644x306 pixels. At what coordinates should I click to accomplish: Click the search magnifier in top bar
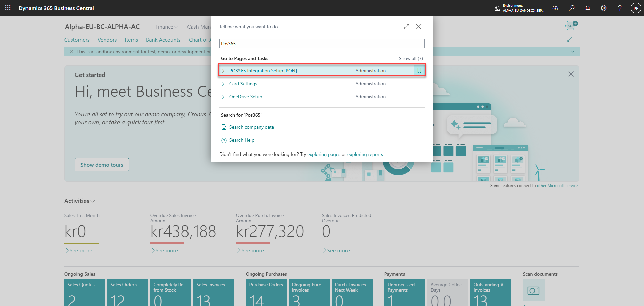tap(572, 8)
